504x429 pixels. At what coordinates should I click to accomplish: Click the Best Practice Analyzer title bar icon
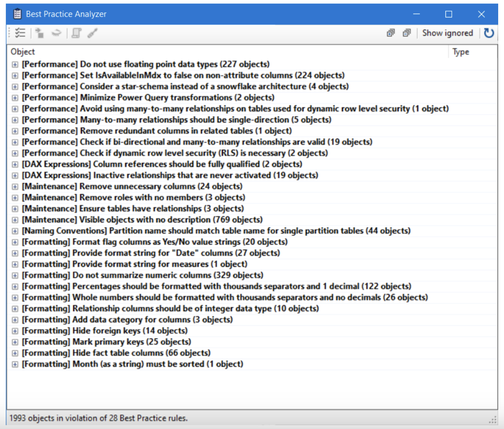[17, 14]
